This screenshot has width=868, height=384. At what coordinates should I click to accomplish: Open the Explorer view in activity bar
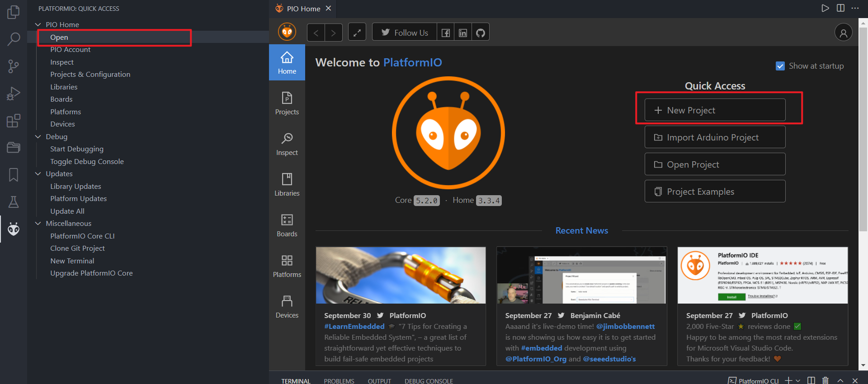14,12
